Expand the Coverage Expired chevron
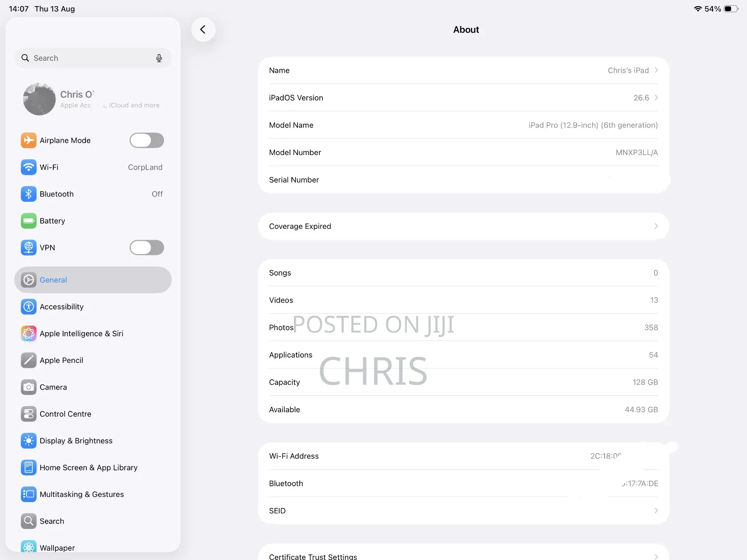The height and width of the screenshot is (560, 747). [x=656, y=226]
